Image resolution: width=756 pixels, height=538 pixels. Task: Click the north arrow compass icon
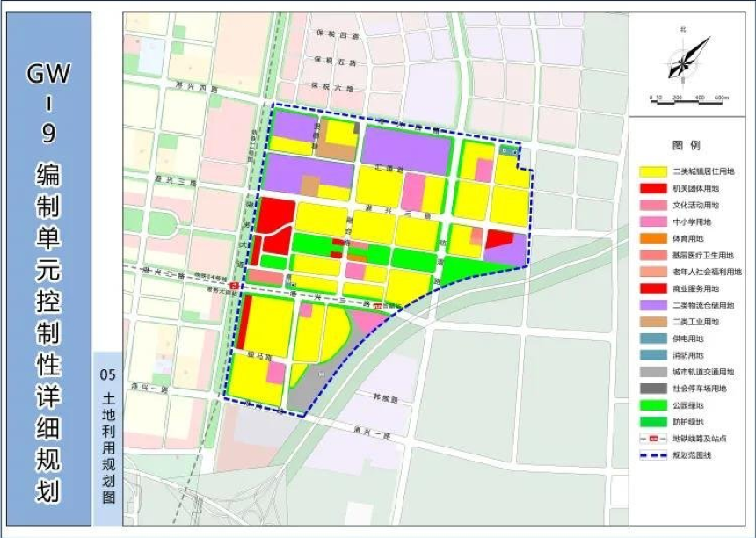689,58
